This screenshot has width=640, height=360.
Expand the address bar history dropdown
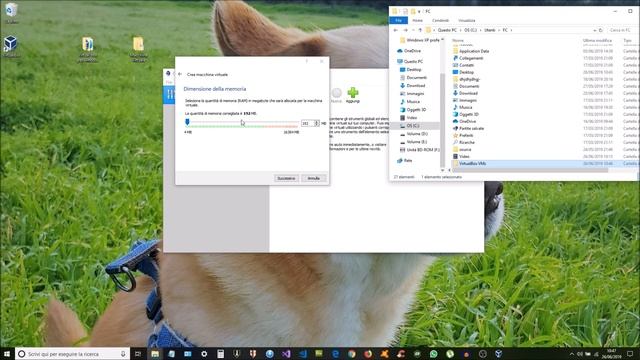tap(594, 30)
